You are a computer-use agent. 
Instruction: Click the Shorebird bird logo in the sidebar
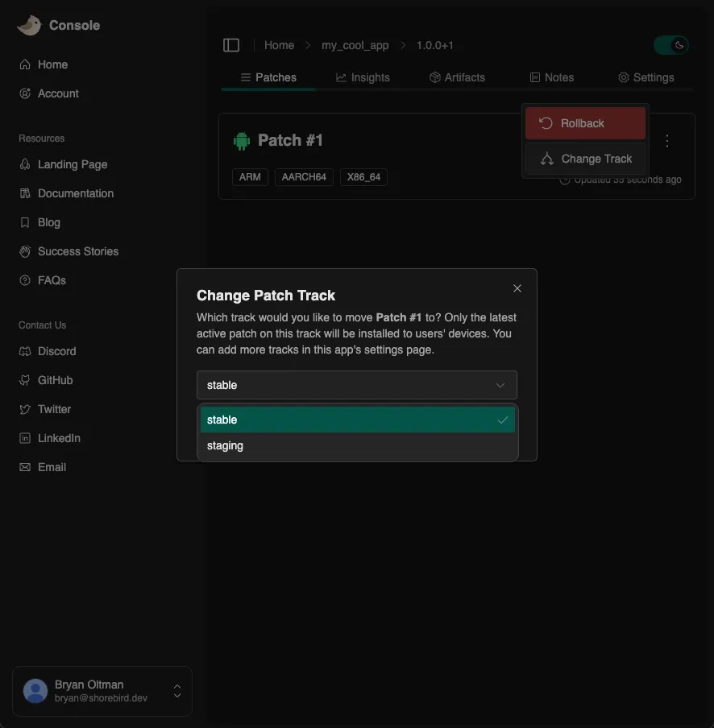[x=29, y=25]
